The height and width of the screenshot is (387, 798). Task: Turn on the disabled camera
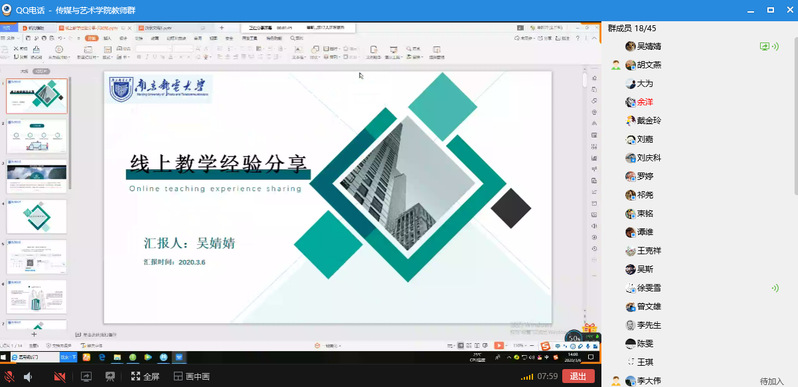[x=60, y=377]
